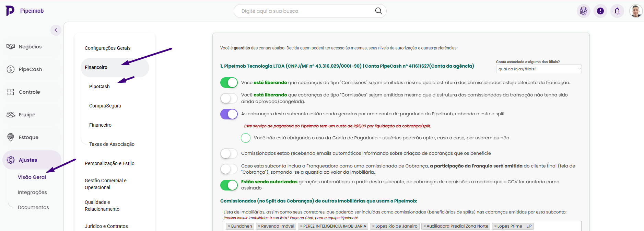Open PipeCash via the dollar icon
Screen dimensions: 644x231
(x=11, y=69)
